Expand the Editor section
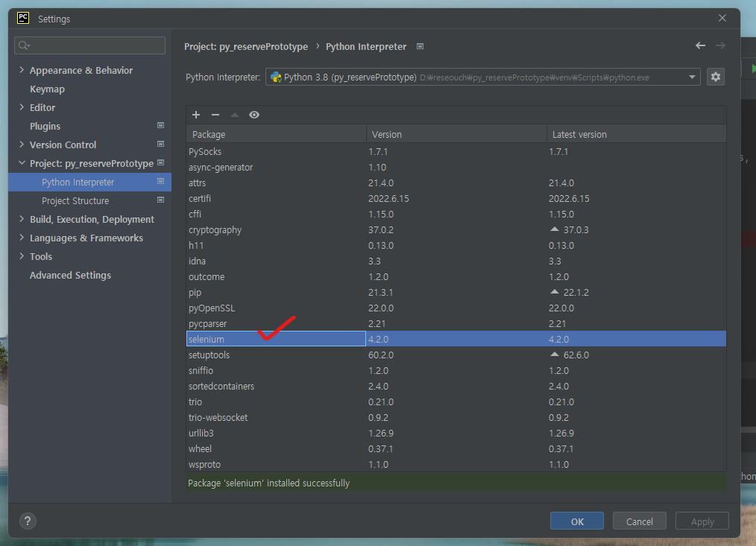This screenshot has height=546, width=756. pyautogui.click(x=22, y=107)
